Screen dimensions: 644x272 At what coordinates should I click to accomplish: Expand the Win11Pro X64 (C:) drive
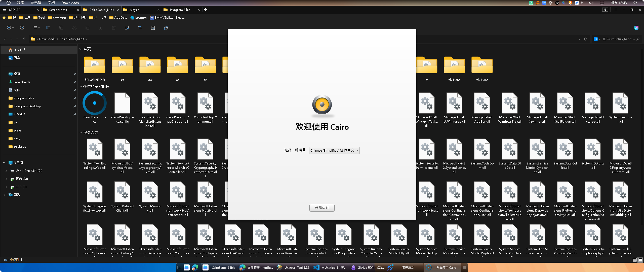pos(6,171)
